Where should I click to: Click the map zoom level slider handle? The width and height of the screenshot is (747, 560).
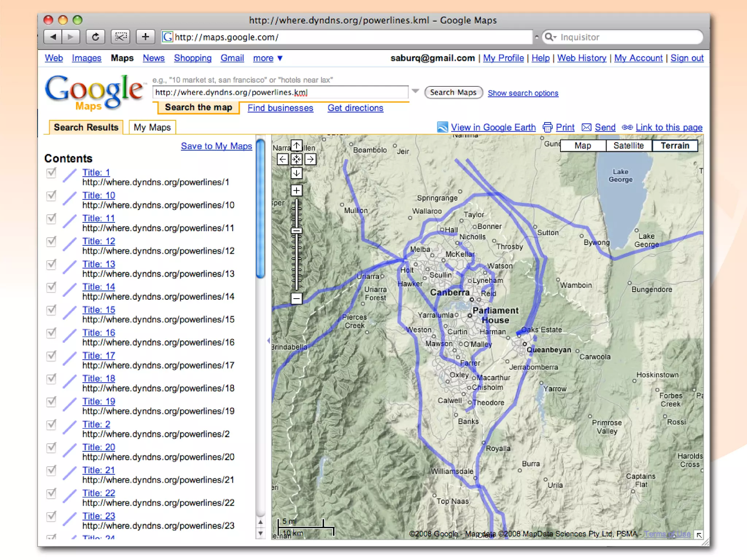coord(297,230)
